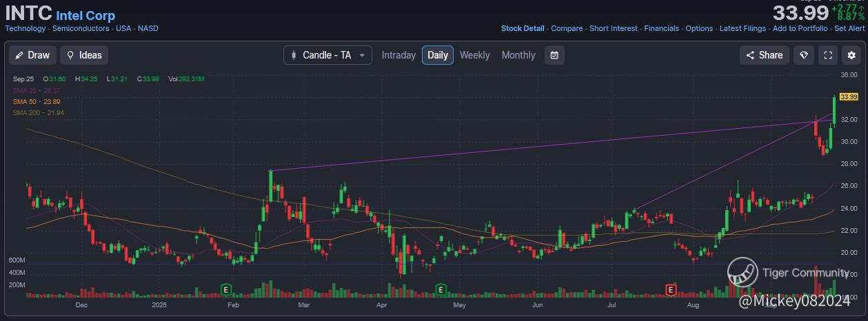Click the SMA 20 legend label

[x=37, y=90]
